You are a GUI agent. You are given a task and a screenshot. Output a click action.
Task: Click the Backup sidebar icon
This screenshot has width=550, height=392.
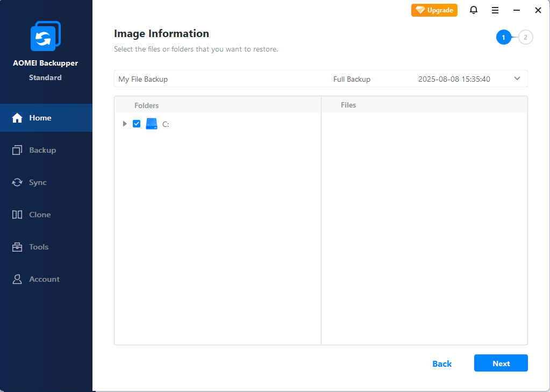[17, 150]
